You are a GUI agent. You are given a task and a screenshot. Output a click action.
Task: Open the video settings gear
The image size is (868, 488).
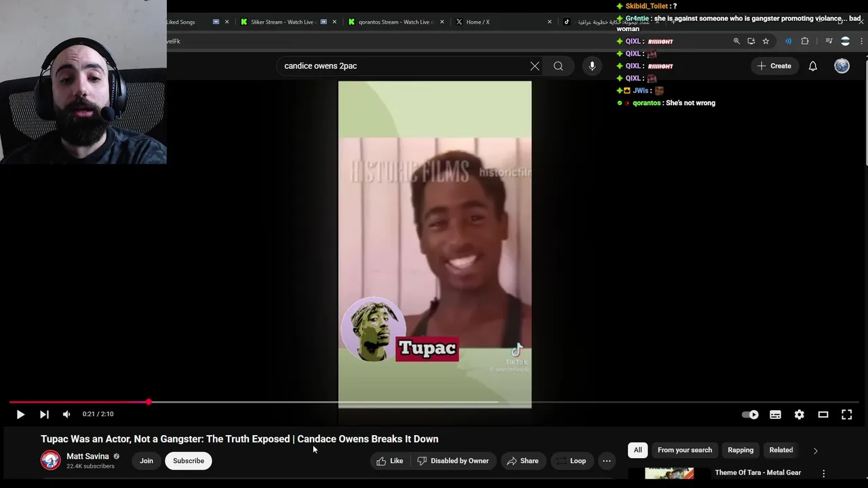(800, 414)
